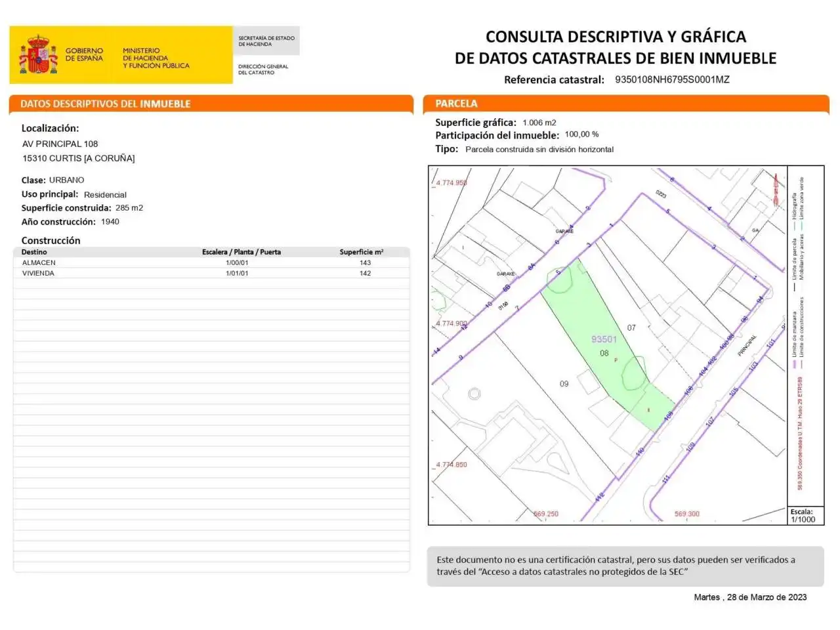Click the graphic surface value '1.006 m2'
Image resolution: width=840 pixels, height=630 pixels.
(539, 123)
